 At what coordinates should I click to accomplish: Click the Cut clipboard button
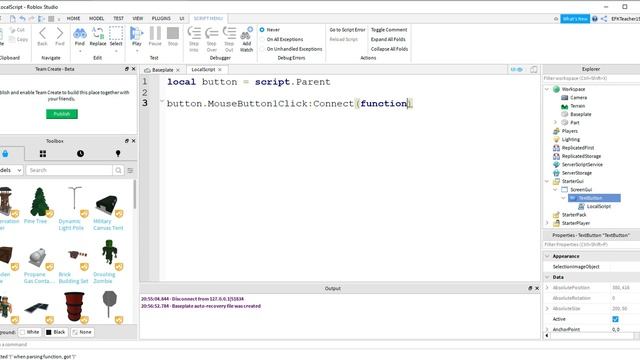(x=17, y=30)
